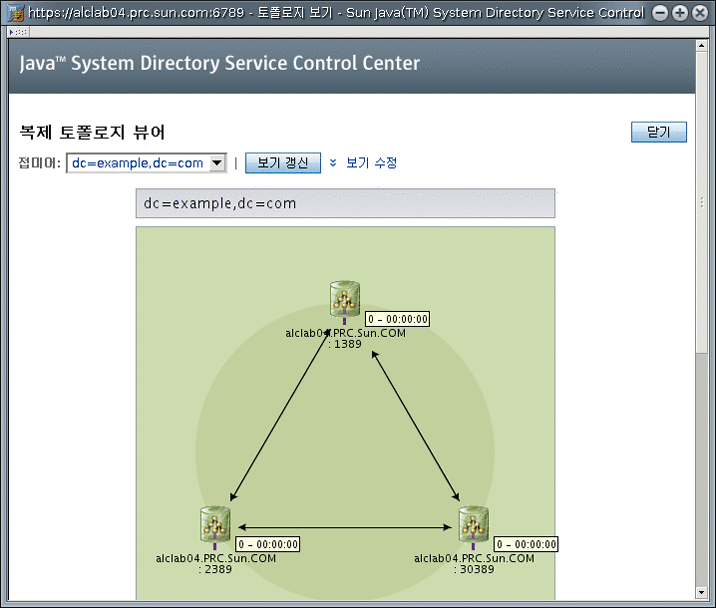Image resolution: width=716 pixels, height=608 pixels.
Task: Click the double-chevron icon next to 보기 수정
Action: tap(333, 163)
